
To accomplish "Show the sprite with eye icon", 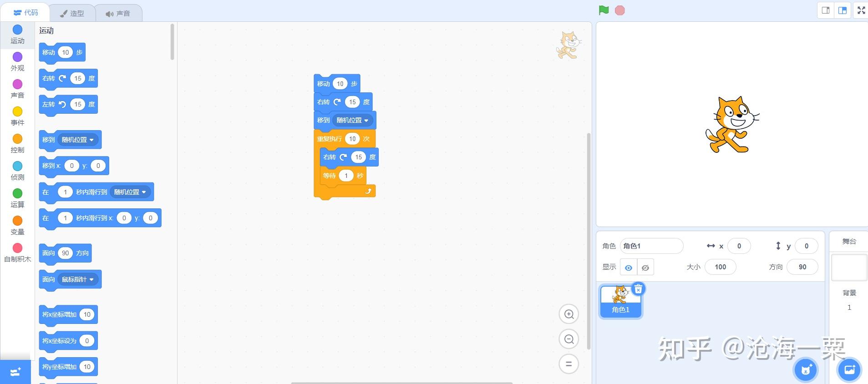I will tap(628, 268).
